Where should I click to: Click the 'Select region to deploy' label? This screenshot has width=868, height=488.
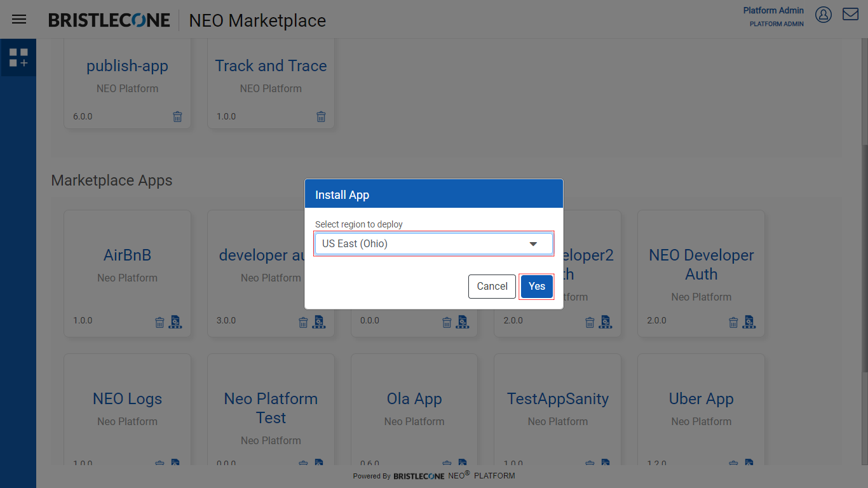(x=359, y=224)
